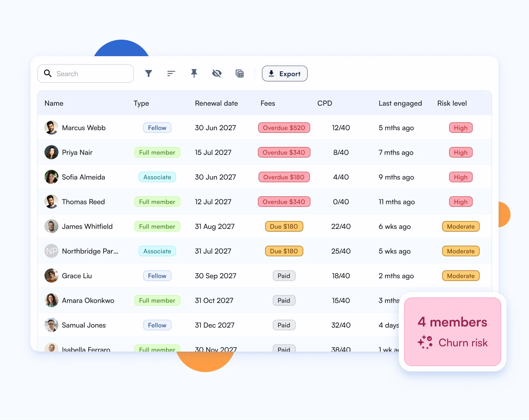
Task: Click Associate tag in Northbridge row
Action: (x=157, y=251)
